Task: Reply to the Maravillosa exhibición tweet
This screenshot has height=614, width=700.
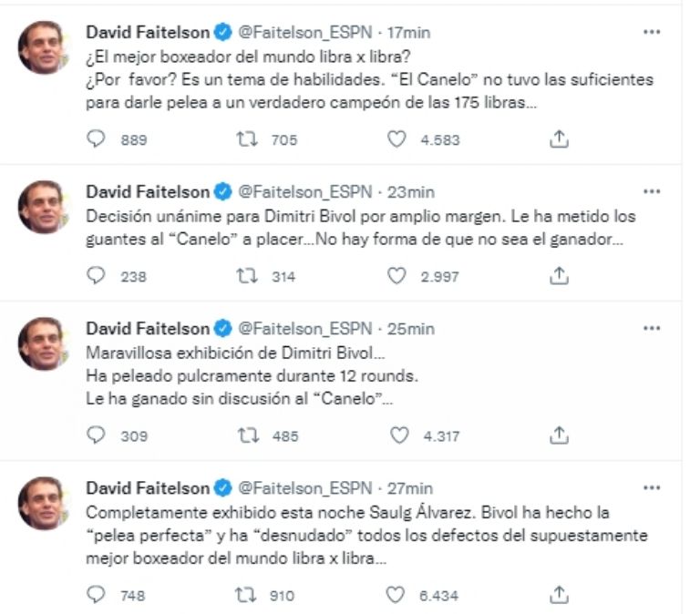Action: click(x=96, y=435)
